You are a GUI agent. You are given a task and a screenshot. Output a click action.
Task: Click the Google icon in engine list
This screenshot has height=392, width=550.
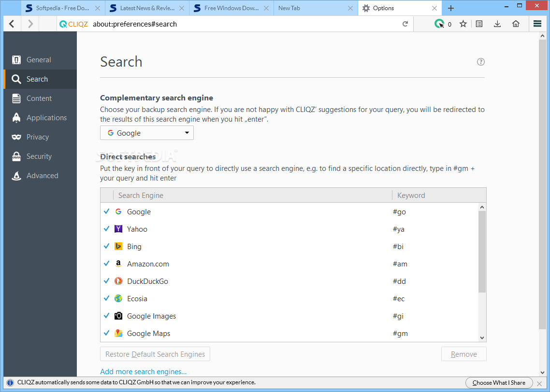[x=118, y=211]
